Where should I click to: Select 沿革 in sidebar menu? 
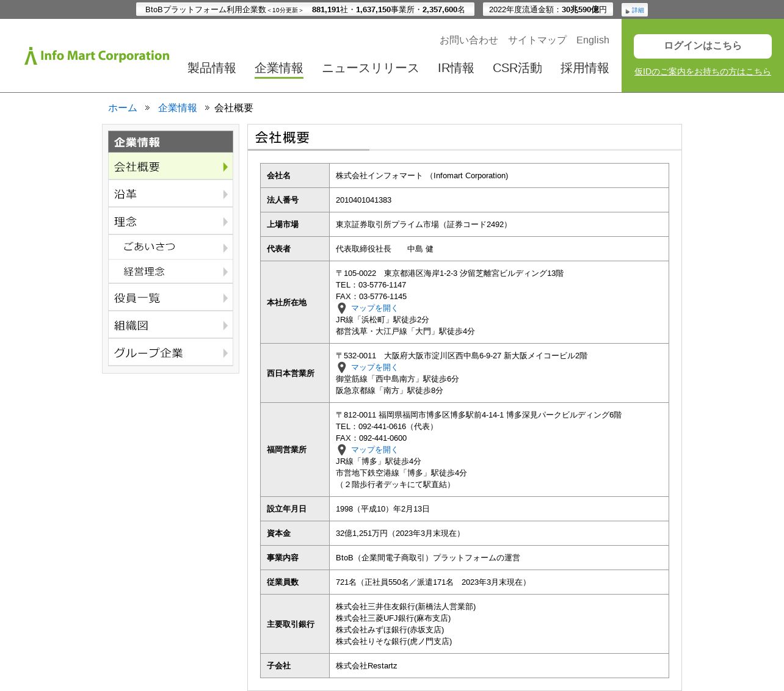pyautogui.click(x=170, y=194)
